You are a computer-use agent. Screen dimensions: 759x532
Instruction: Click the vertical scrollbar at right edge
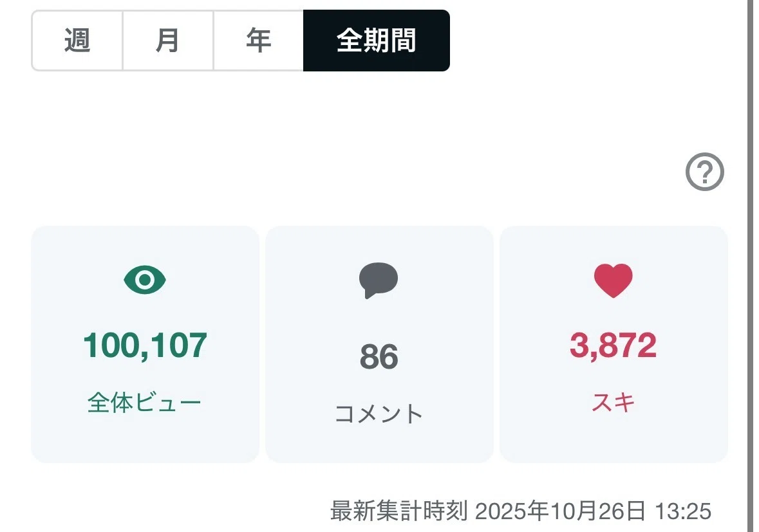click(x=750, y=266)
